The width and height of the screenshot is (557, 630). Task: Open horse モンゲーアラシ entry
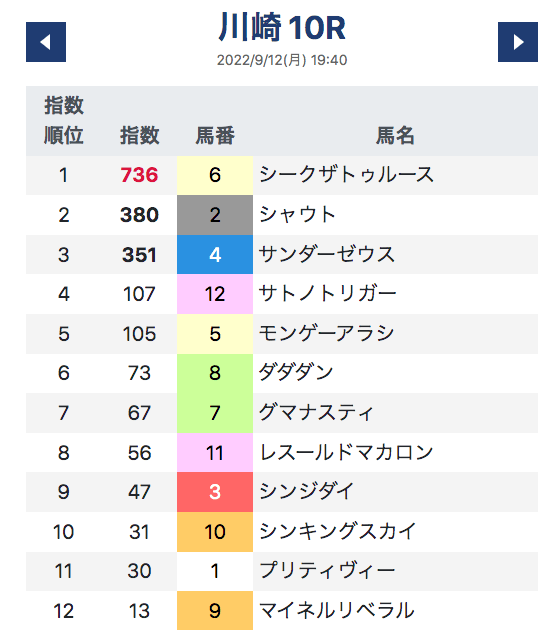(326, 334)
